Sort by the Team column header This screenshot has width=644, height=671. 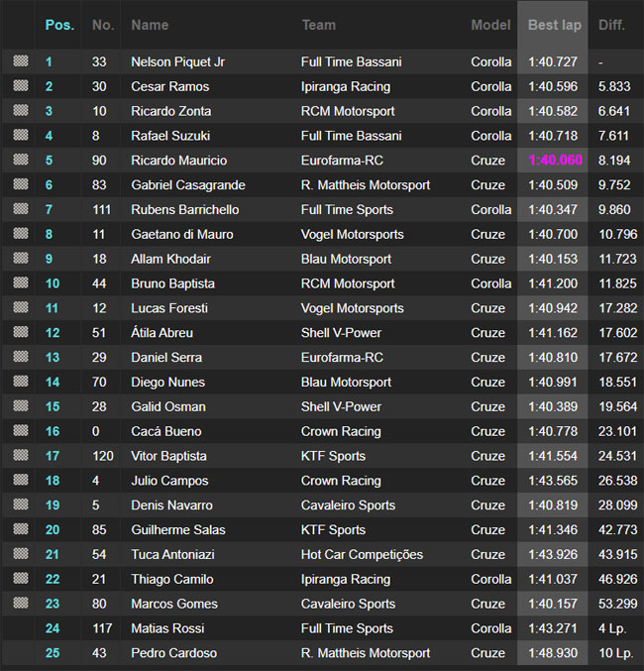click(319, 25)
